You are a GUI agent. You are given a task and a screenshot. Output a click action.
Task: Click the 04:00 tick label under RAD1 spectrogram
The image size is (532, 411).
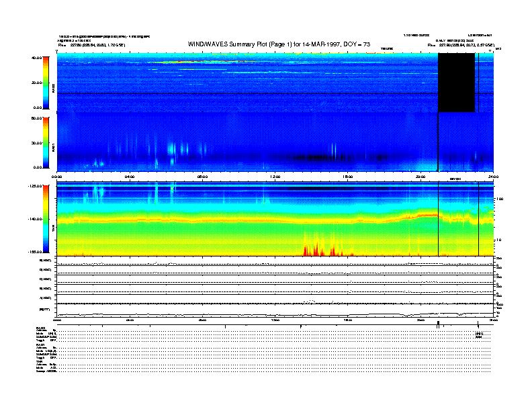tap(130, 177)
